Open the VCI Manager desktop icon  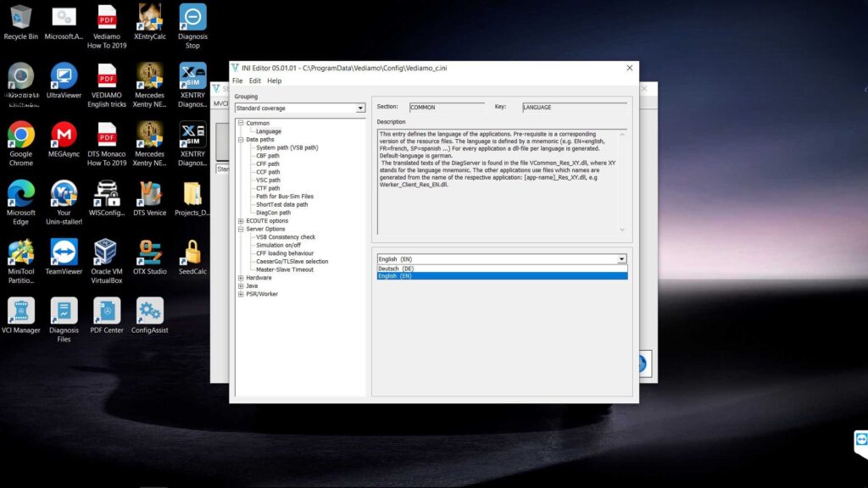[x=21, y=311]
